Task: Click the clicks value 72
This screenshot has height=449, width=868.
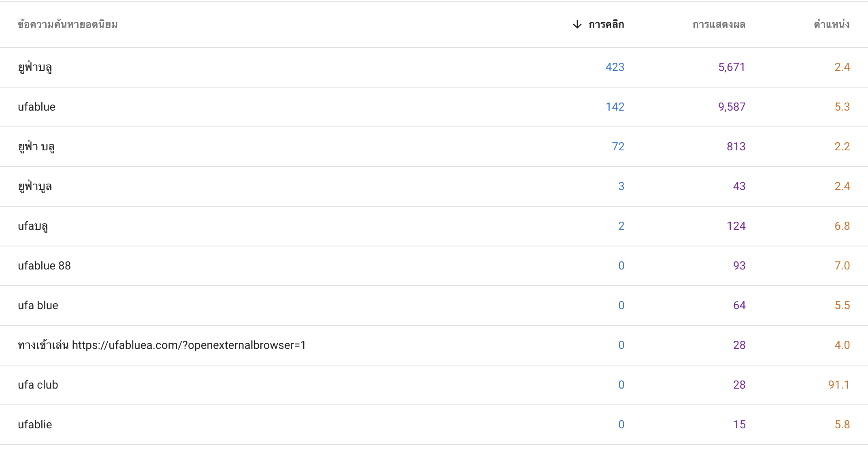Action: tap(618, 147)
